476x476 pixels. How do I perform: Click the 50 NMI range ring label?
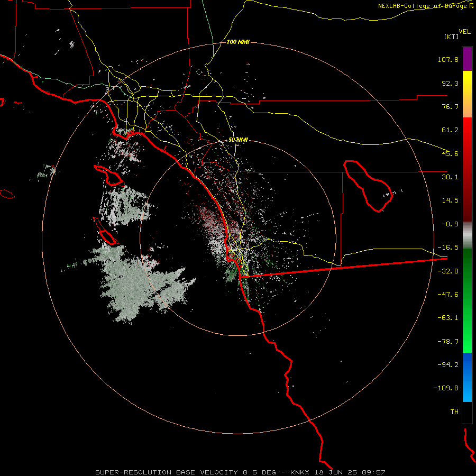click(x=238, y=140)
